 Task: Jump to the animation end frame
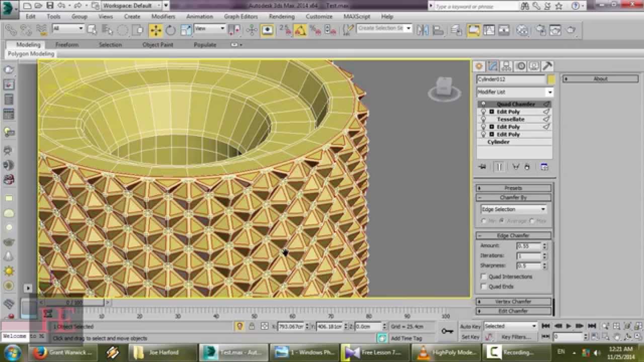[592, 326]
